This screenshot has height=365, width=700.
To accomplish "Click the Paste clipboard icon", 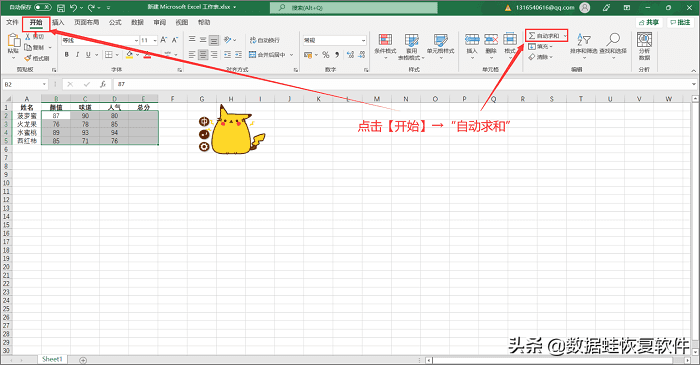I will (x=13, y=41).
